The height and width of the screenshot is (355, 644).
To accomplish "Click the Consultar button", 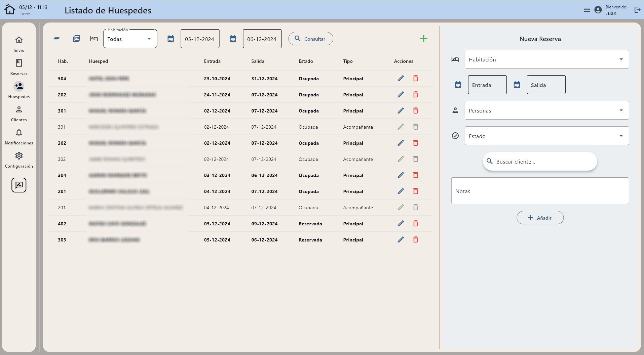I will [311, 39].
